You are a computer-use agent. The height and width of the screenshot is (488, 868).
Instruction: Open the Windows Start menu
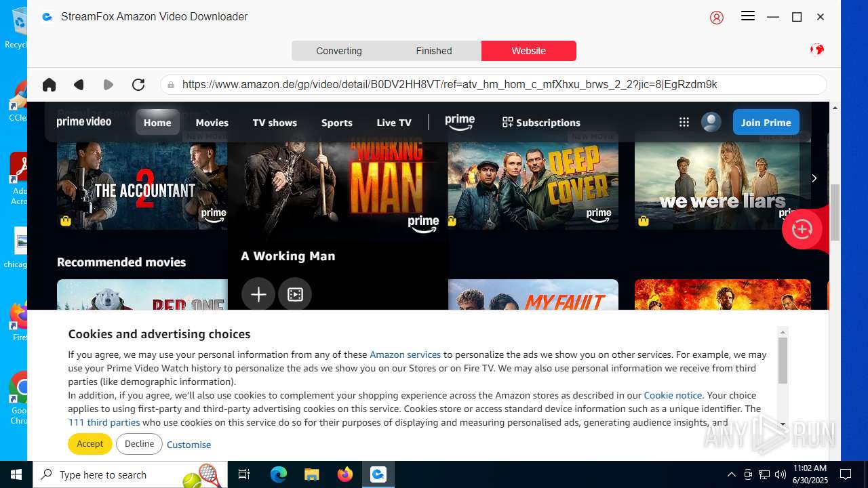[16, 474]
